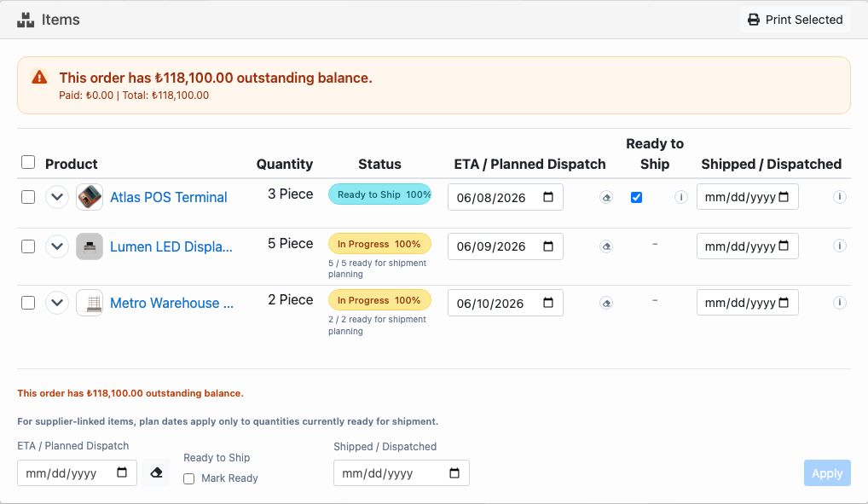Click the Ready to Ship info icon on Atlas row
Screen dimensions: 868x504
tap(681, 197)
